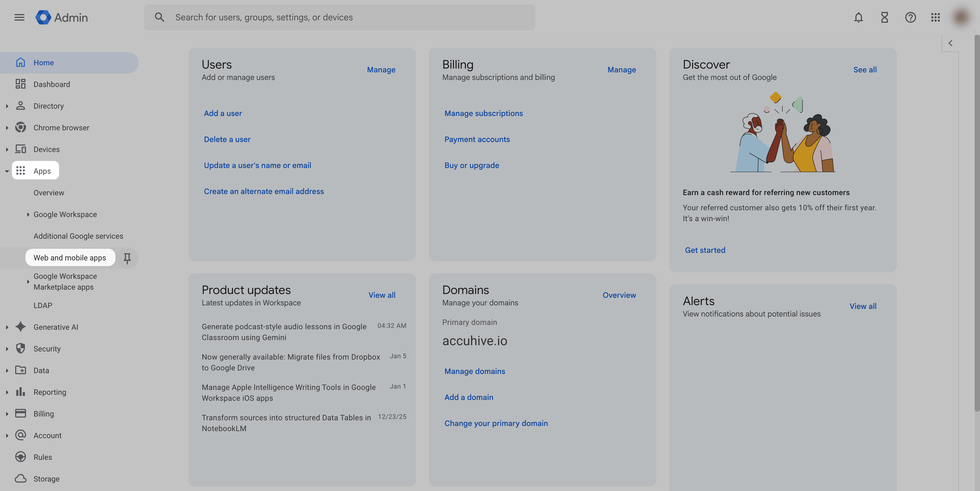Expand Google Workspace submenu arrow
980x491 pixels.
(x=28, y=215)
